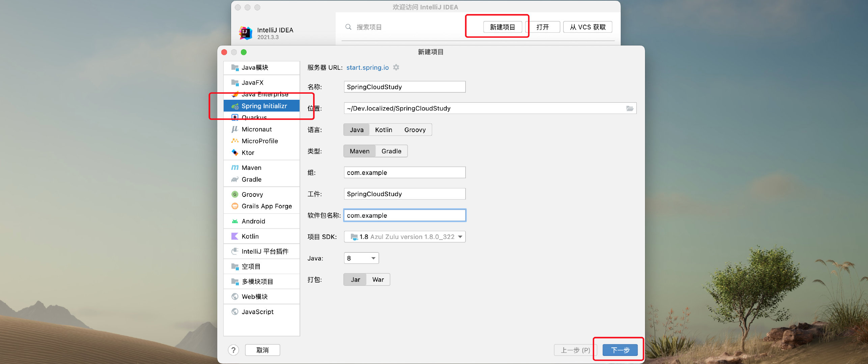Click the 下一步 next button
The width and height of the screenshot is (868, 364).
pyautogui.click(x=620, y=350)
